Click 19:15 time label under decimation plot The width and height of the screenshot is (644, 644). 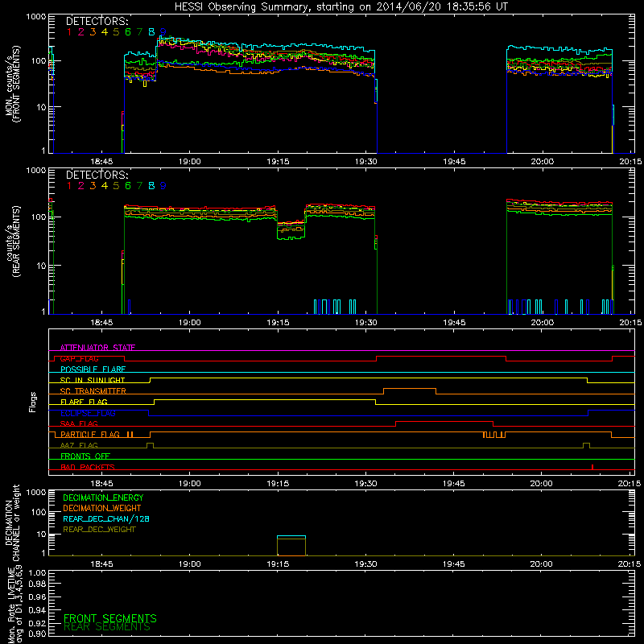[x=278, y=564]
